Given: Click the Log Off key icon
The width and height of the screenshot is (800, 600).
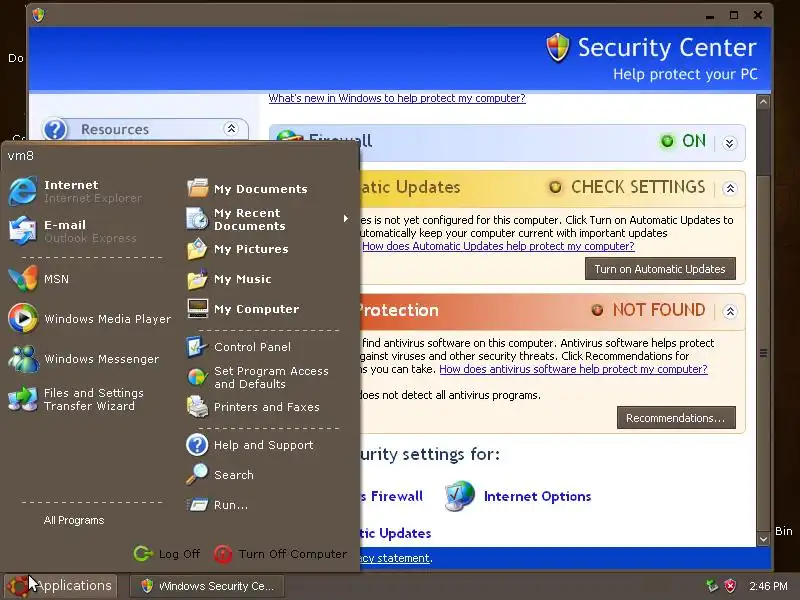Looking at the screenshot, I should coord(143,554).
